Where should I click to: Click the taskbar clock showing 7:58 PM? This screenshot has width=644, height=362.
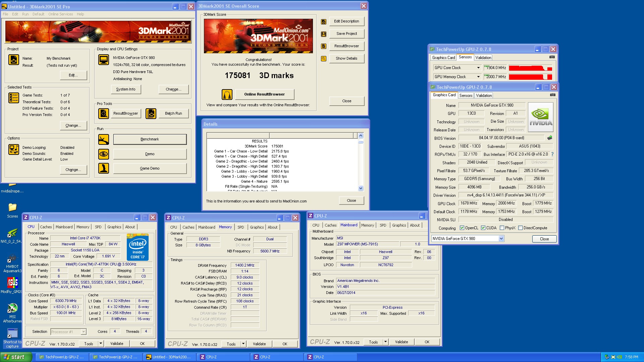point(631,357)
